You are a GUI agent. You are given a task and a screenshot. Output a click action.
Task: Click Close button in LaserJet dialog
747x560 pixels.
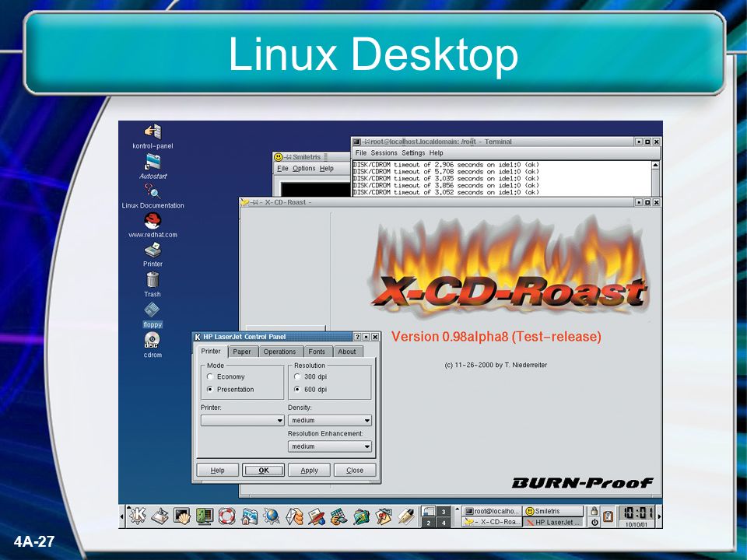355,470
